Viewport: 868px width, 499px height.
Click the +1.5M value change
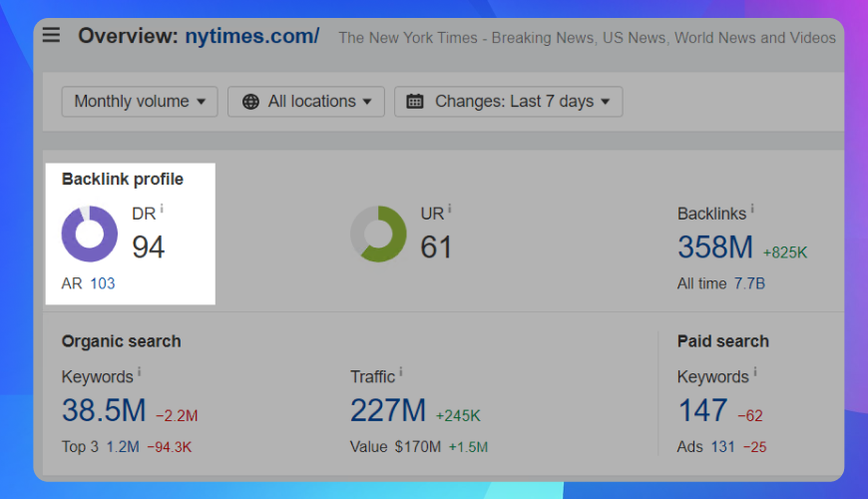[468, 447]
